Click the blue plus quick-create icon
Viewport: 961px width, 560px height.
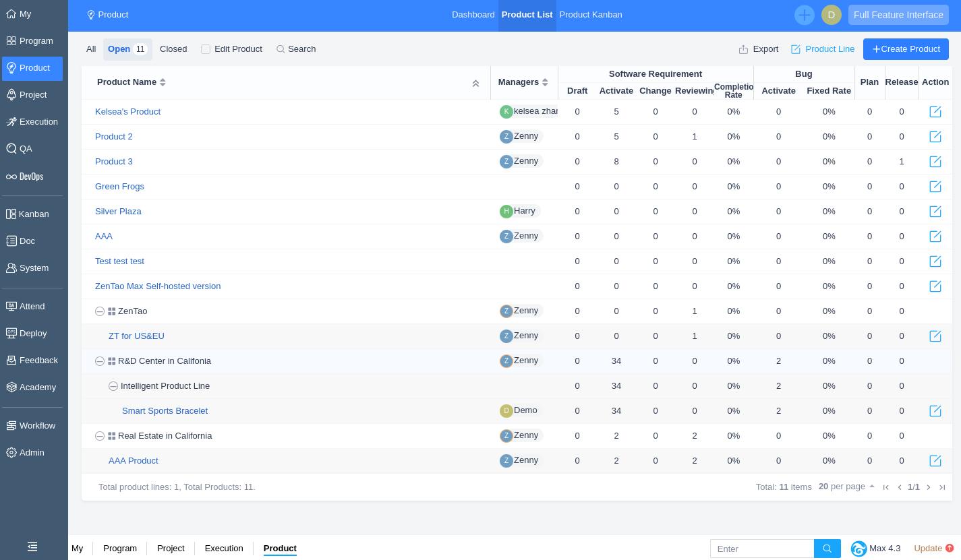[x=804, y=15]
